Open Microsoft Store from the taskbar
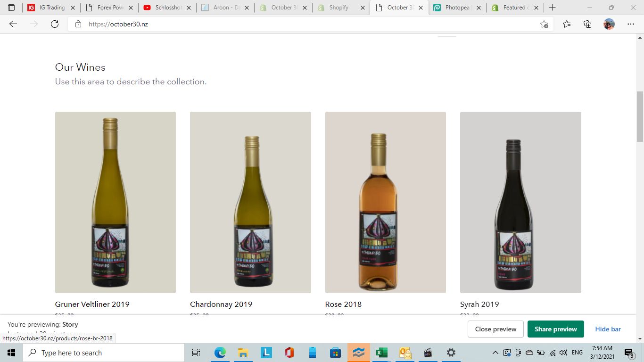This screenshot has width=644, height=362. pos(335,353)
